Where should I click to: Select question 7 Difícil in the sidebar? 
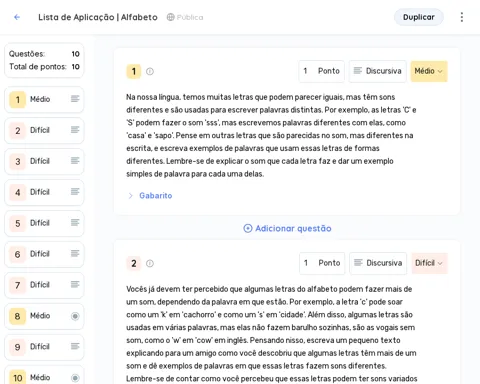point(44,285)
